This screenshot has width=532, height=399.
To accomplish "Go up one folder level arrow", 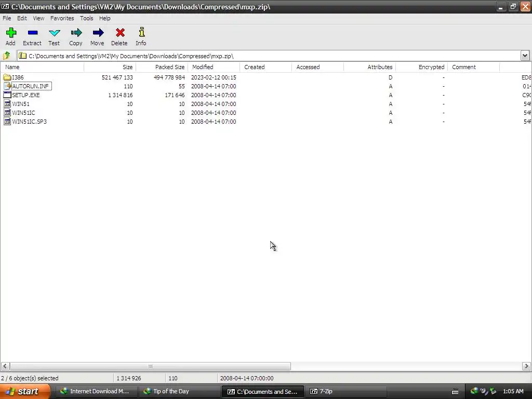I will 7,56.
